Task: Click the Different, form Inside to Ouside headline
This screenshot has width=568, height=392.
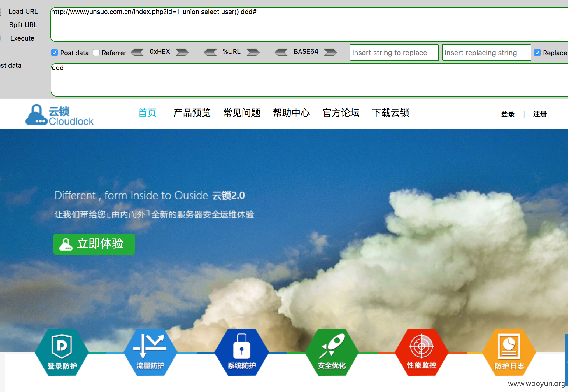Action: click(x=150, y=195)
